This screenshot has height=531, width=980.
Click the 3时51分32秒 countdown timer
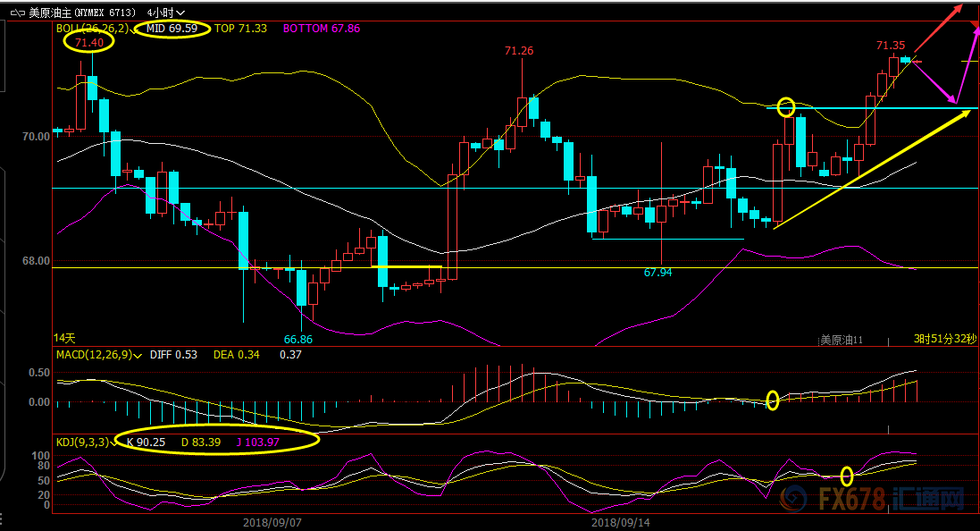pyautogui.click(x=945, y=339)
